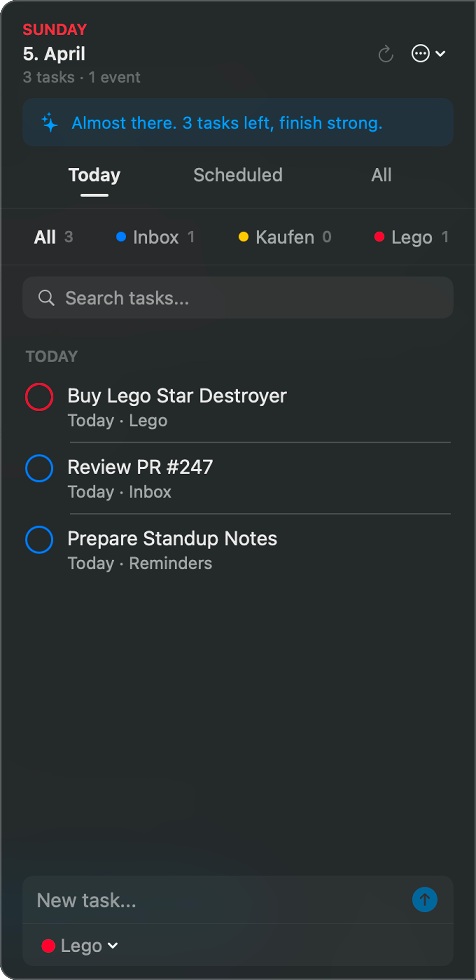Check off Prepare Standup Notes task
The width and height of the screenshot is (476, 980).
coord(39,539)
